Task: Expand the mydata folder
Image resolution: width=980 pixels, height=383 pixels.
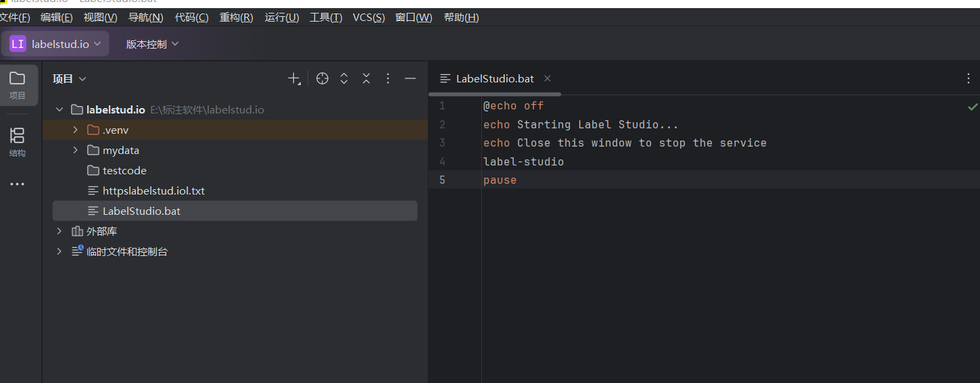Action: pyautogui.click(x=76, y=150)
